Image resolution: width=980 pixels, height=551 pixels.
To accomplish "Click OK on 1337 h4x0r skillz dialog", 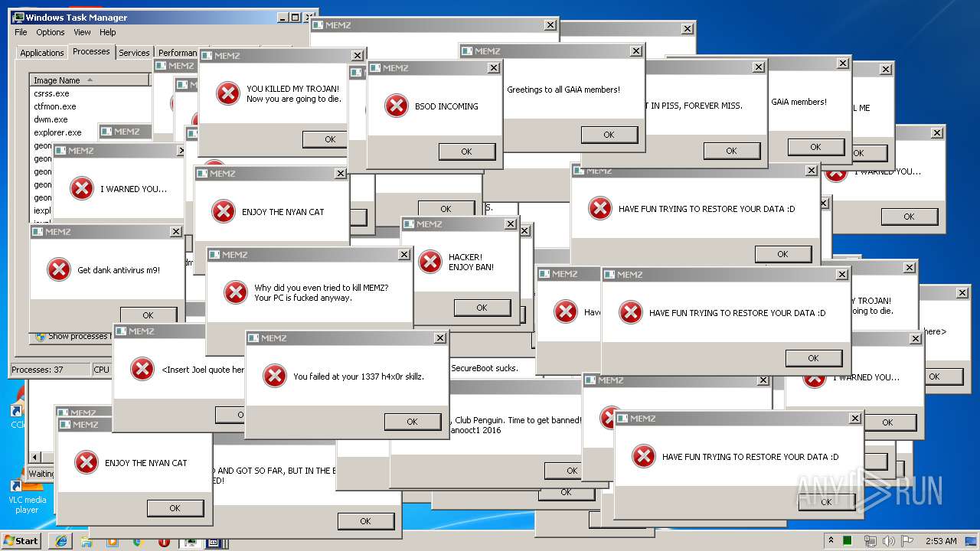I will tap(412, 422).
